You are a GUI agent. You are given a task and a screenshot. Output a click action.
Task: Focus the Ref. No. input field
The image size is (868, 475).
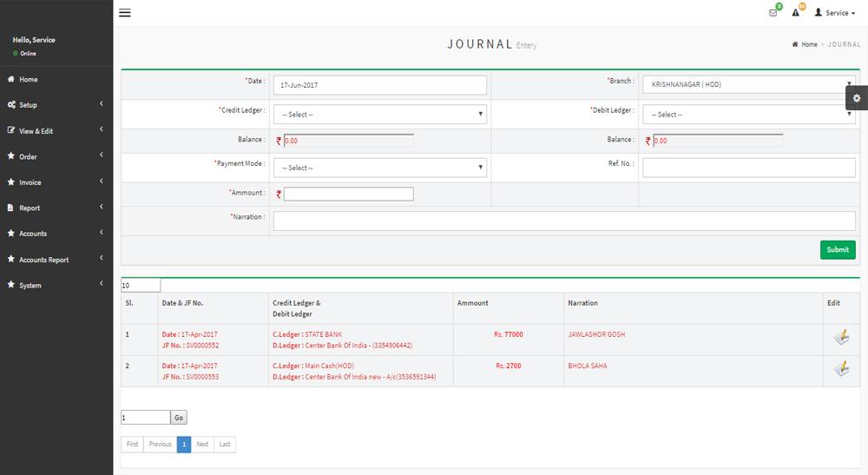748,168
